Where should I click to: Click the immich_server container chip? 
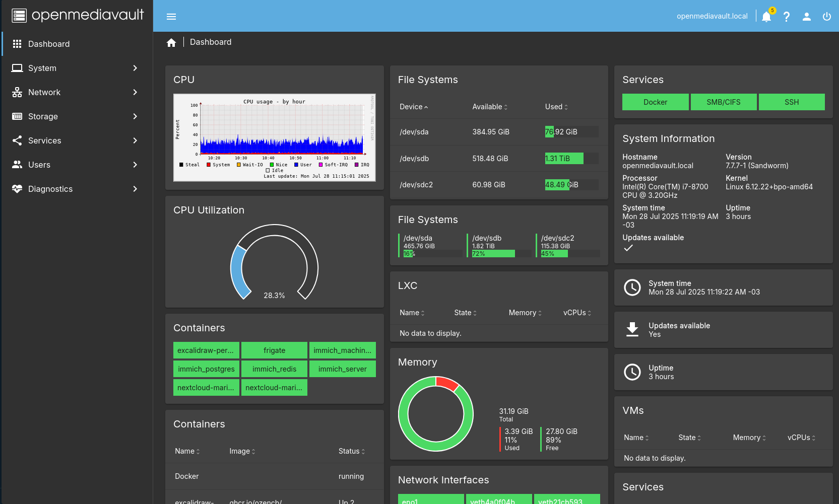tap(343, 369)
